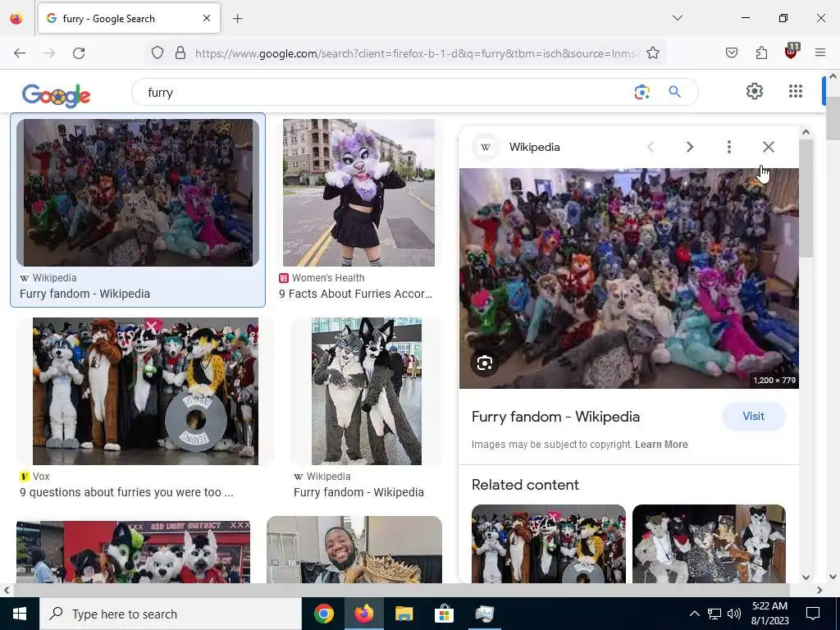Select the Women's Health furries thumbnail
The image size is (840, 630).
(x=358, y=192)
